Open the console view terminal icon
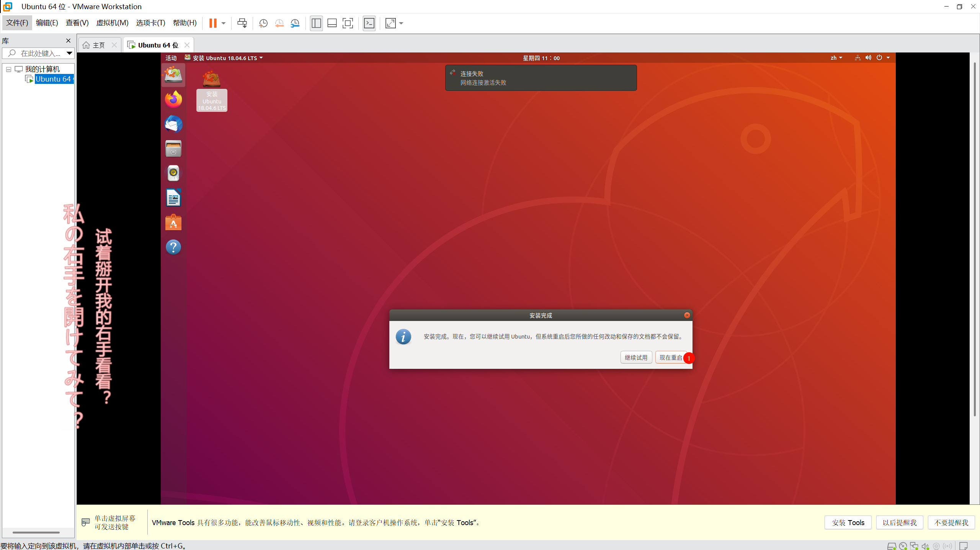Screen dimensions: 980x550 [x=369, y=23]
